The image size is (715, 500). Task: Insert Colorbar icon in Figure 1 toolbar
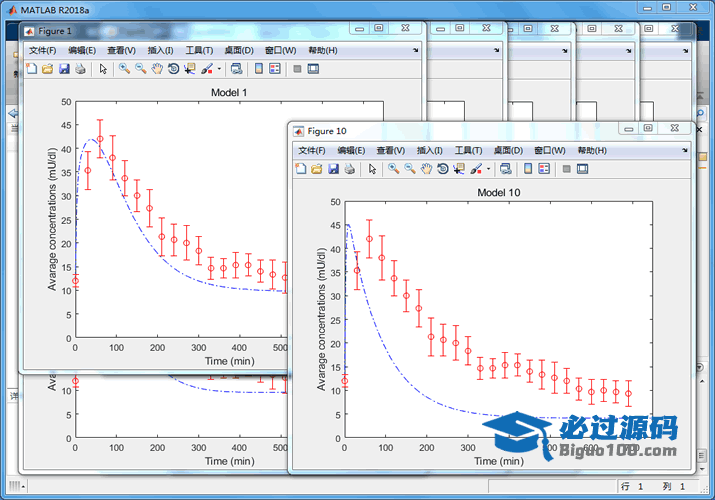pos(259,69)
